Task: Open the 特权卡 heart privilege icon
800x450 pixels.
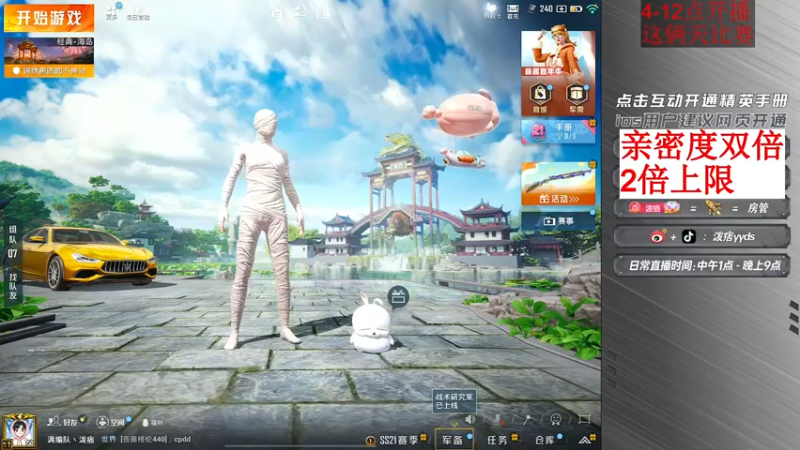Action: [x=492, y=11]
